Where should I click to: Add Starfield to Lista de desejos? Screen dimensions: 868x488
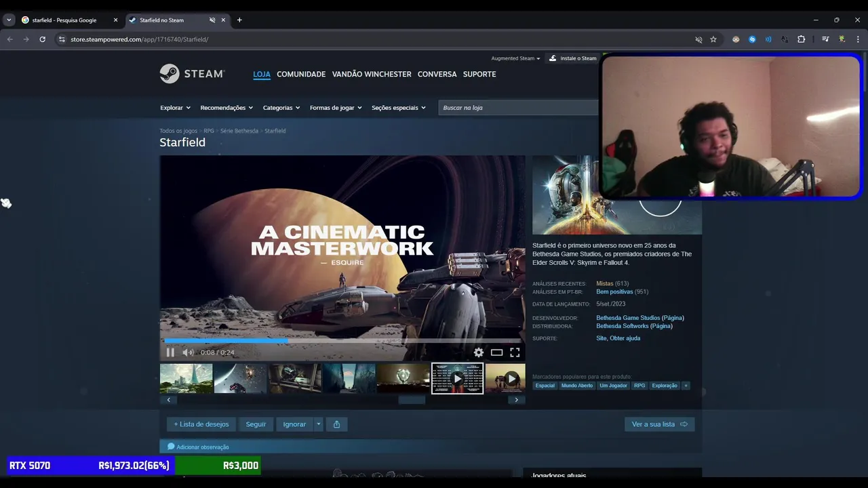pos(201,424)
